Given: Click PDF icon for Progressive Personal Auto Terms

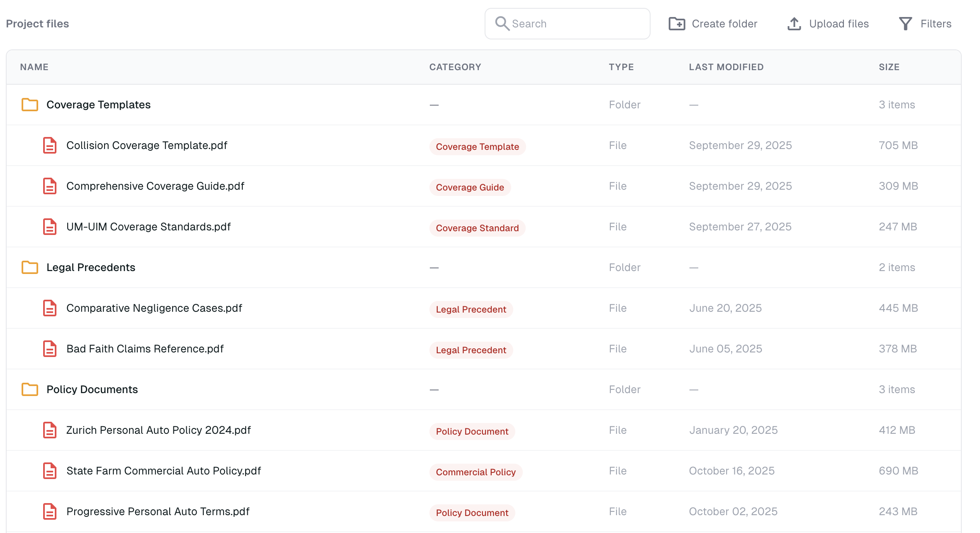Looking at the screenshot, I should (50, 511).
